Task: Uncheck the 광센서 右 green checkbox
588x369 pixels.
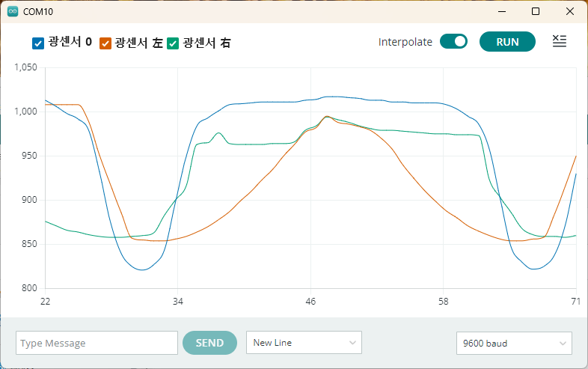Action: coord(173,43)
